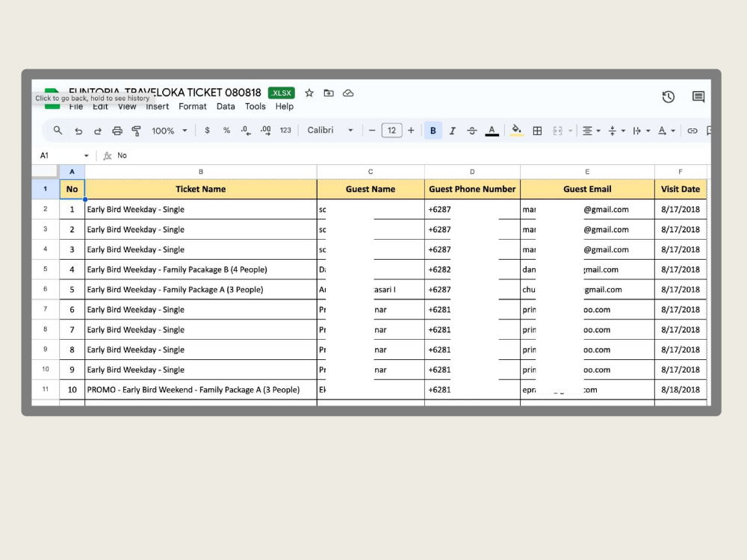Open the comments panel icon
747x560 pixels.
[x=698, y=96]
